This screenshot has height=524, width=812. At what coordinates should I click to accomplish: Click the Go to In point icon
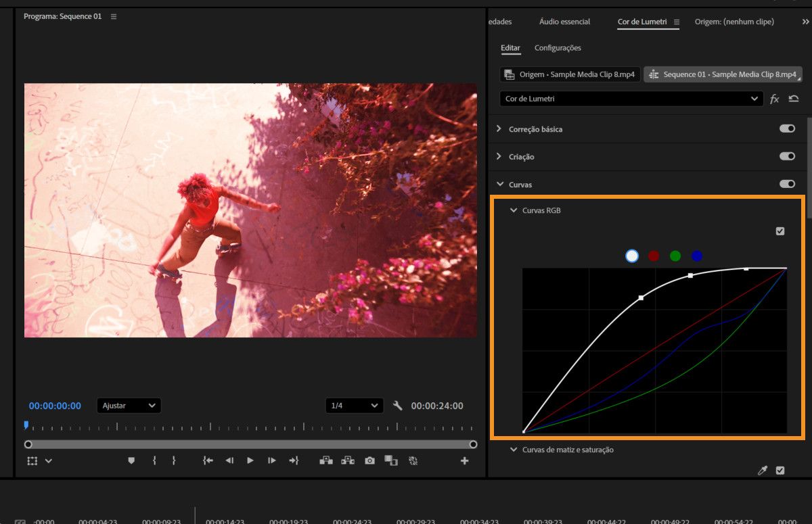pyautogui.click(x=208, y=460)
